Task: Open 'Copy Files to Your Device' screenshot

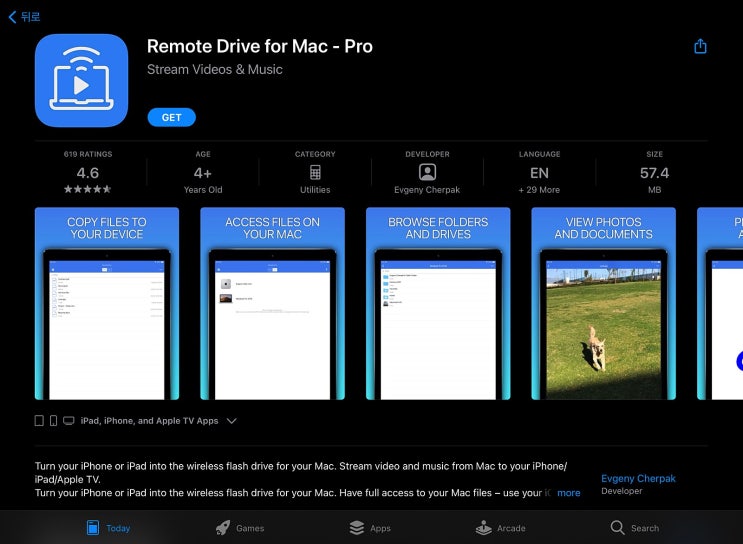Action: click(x=107, y=304)
